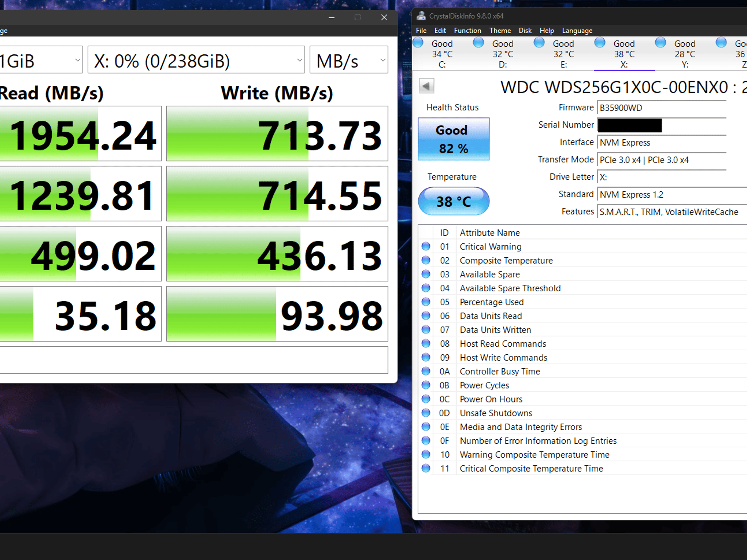Select drive E: status orb

click(x=539, y=43)
